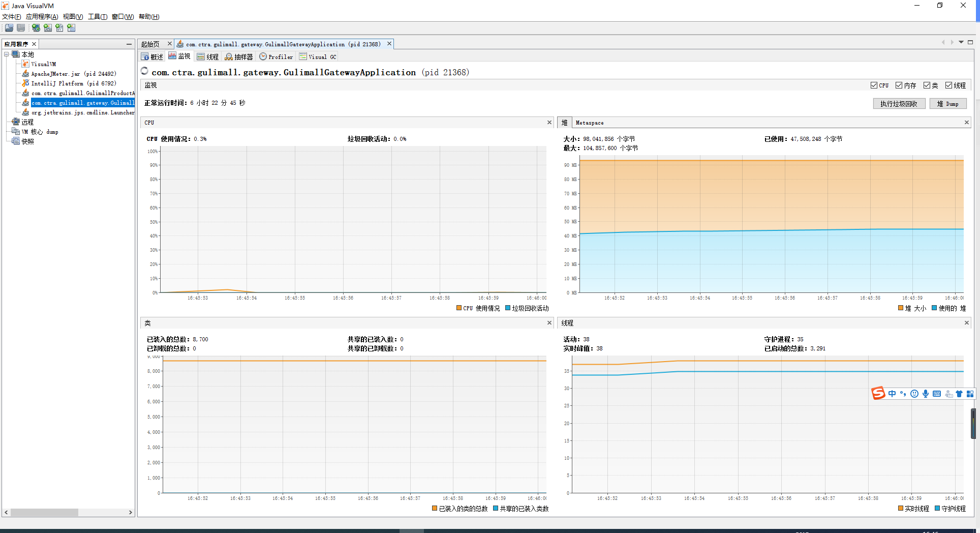Open the 抽样器 sampler tab
This screenshot has height=533, width=980.
click(x=239, y=56)
